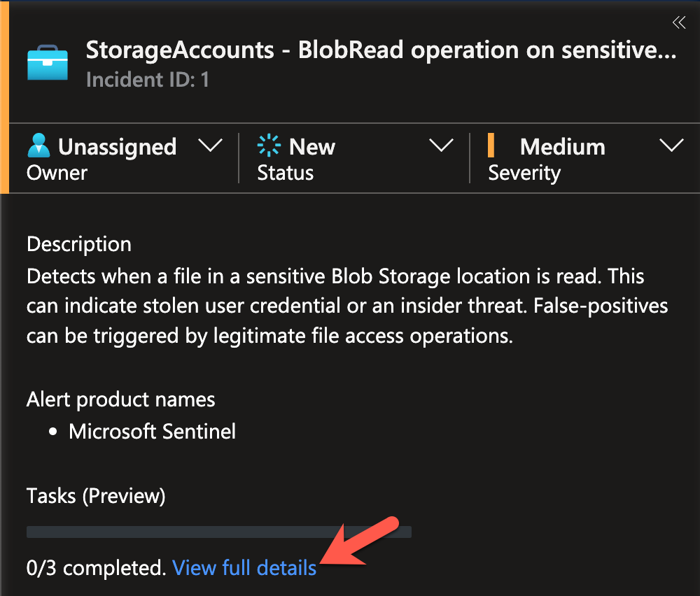This screenshot has height=596, width=700.
Task: Click the Medium severity label
Action: pyautogui.click(x=562, y=147)
